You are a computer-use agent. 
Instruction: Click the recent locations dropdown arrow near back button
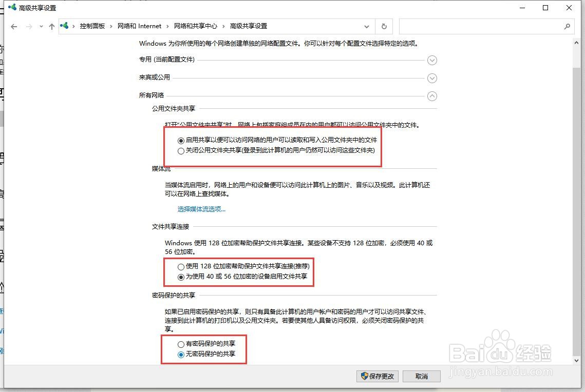[x=40, y=26]
